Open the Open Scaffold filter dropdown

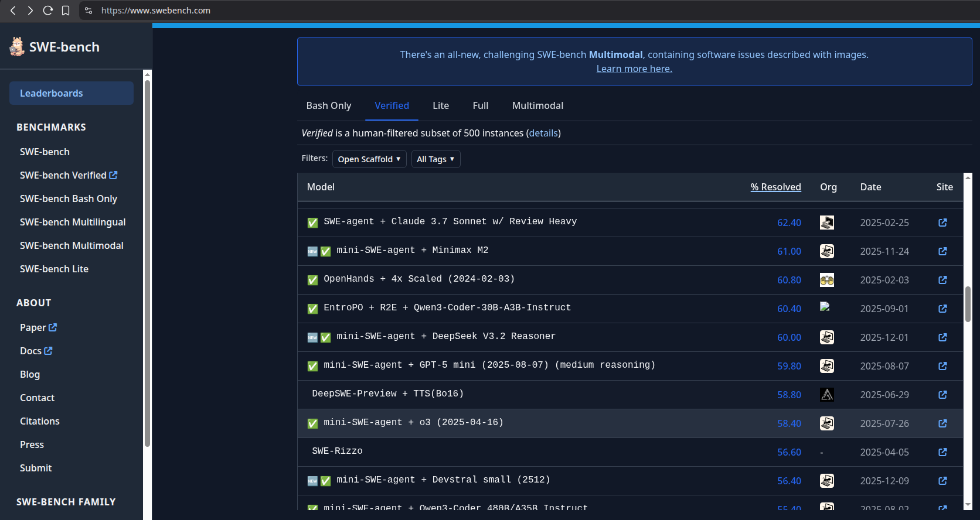369,159
